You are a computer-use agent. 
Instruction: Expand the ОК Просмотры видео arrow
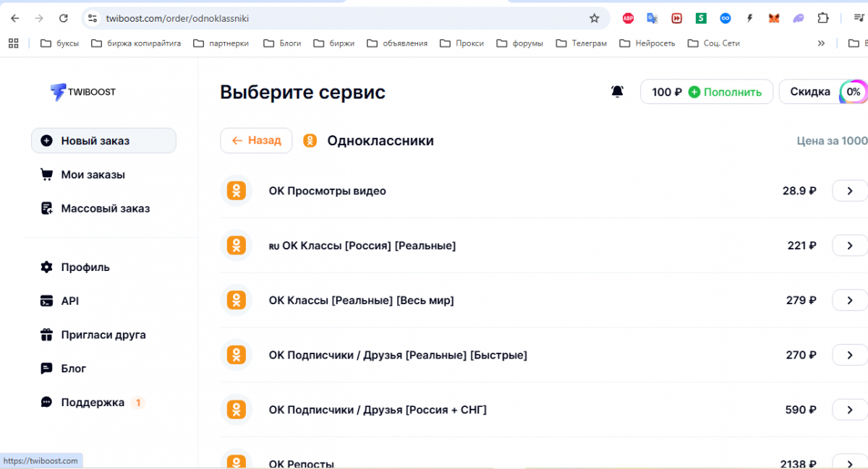point(849,191)
